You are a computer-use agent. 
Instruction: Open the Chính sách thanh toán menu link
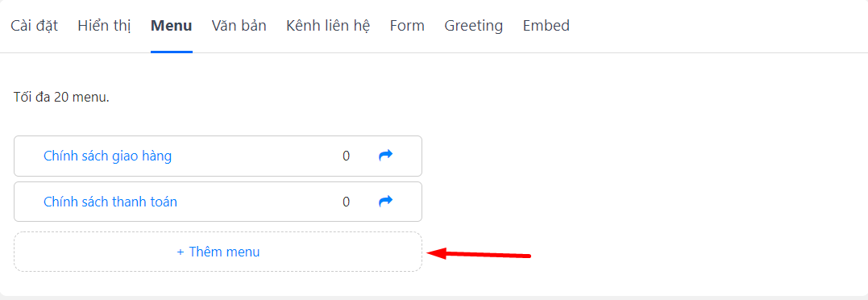pos(110,202)
